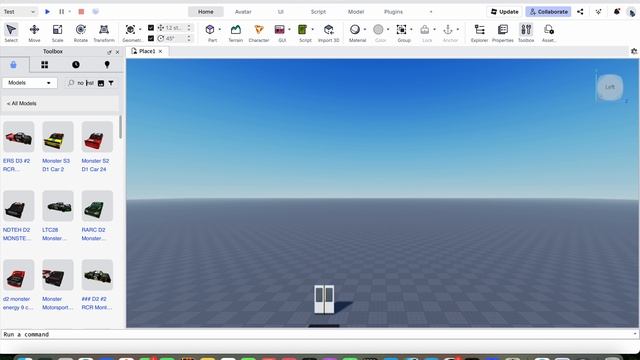Screen dimensions: 640x360
Task: Open Toolbox Recent clock tab
Action: [x=76, y=65]
